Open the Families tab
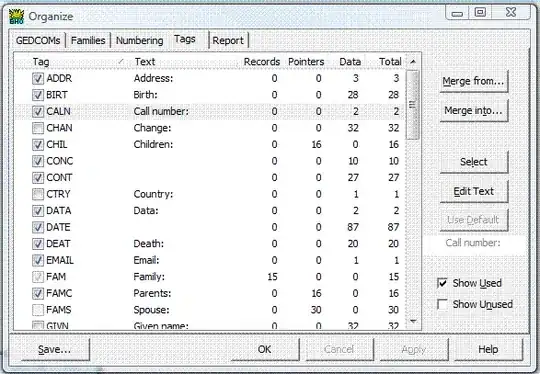540x374 pixels. click(x=88, y=41)
